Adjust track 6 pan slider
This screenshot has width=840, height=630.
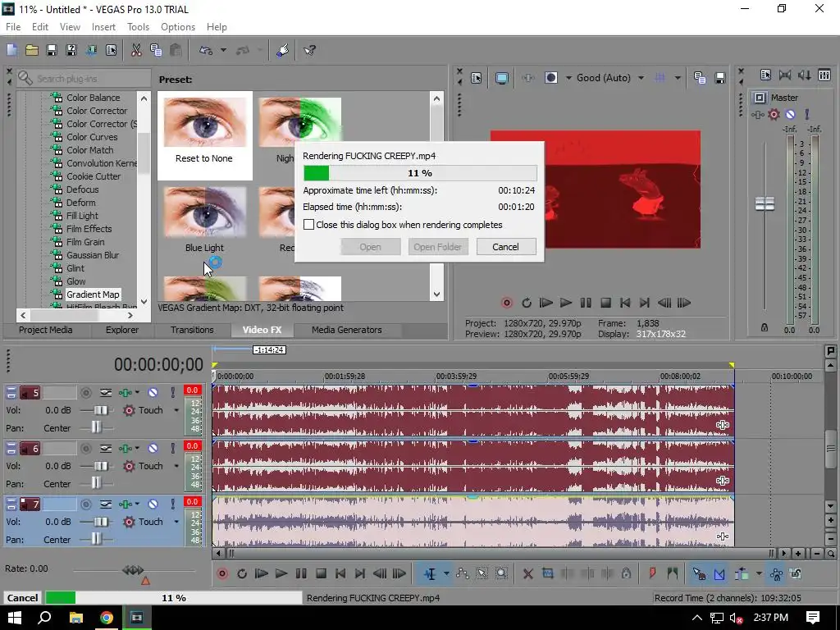click(97, 483)
